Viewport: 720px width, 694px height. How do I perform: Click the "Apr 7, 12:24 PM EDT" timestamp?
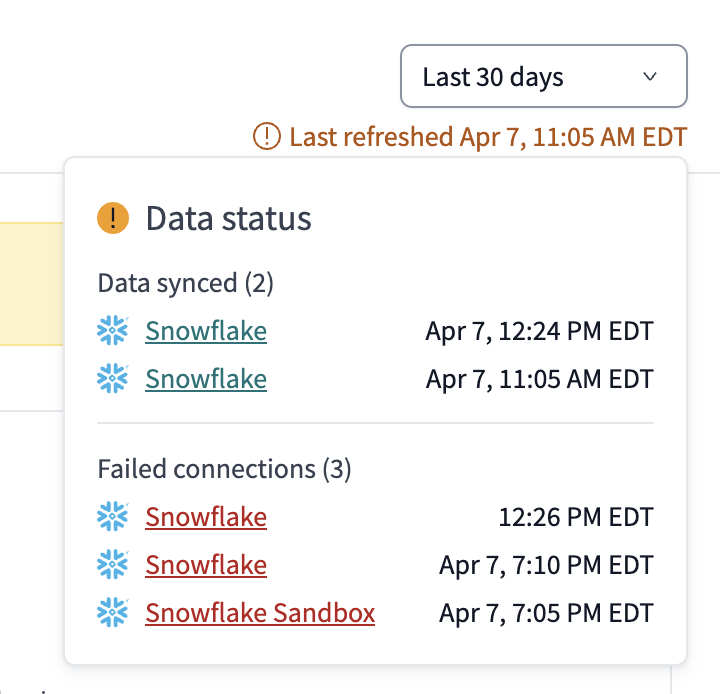click(539, 331)
